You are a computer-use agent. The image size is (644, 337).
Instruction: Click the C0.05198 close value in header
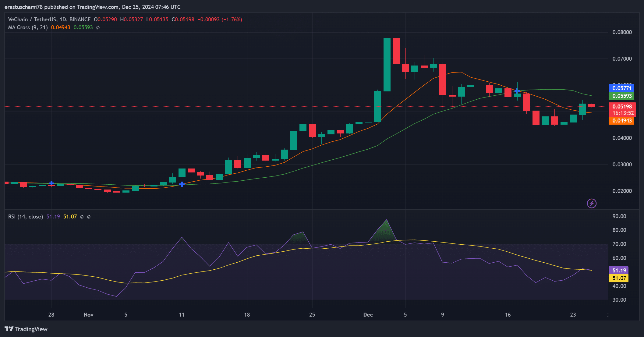(183, 20)
